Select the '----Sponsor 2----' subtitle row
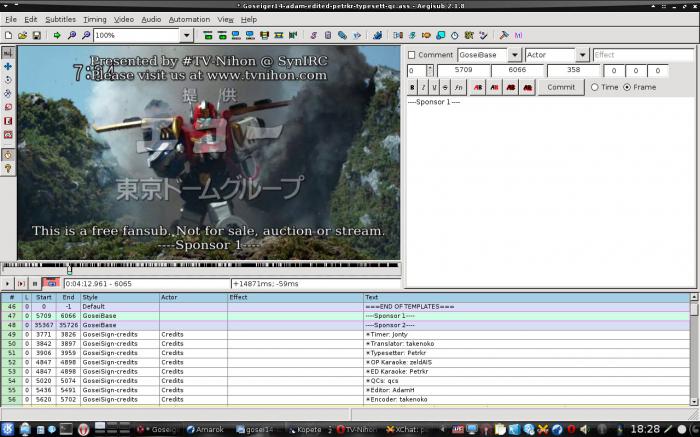Viewport: 700px width, 437px height. tap(345, 325)
